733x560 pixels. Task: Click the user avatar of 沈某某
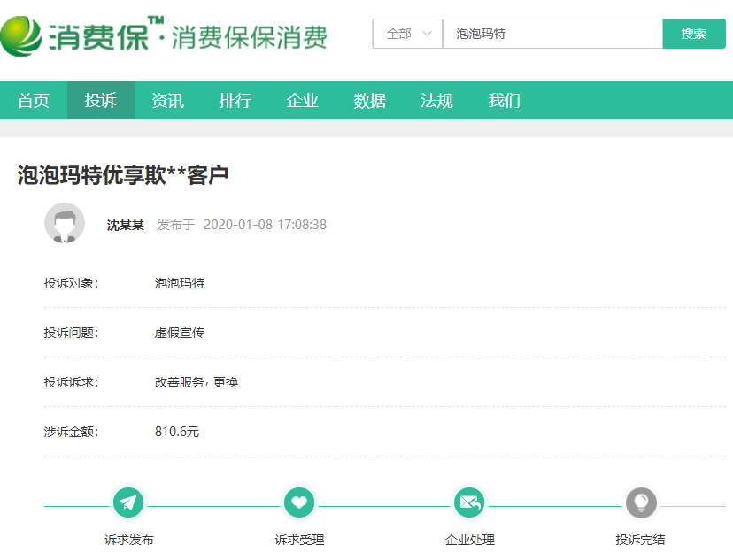click(65, 224)
